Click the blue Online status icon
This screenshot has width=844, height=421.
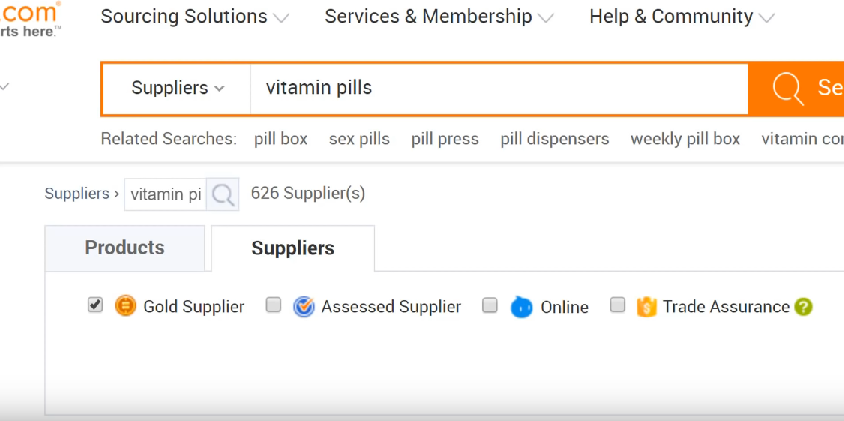pos(521,307)
